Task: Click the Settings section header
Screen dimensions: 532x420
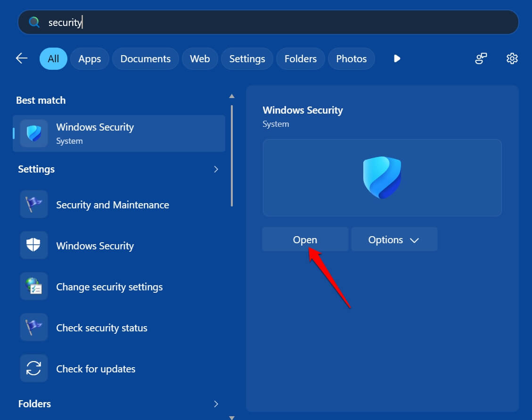Action: click(x=36, y=169)
